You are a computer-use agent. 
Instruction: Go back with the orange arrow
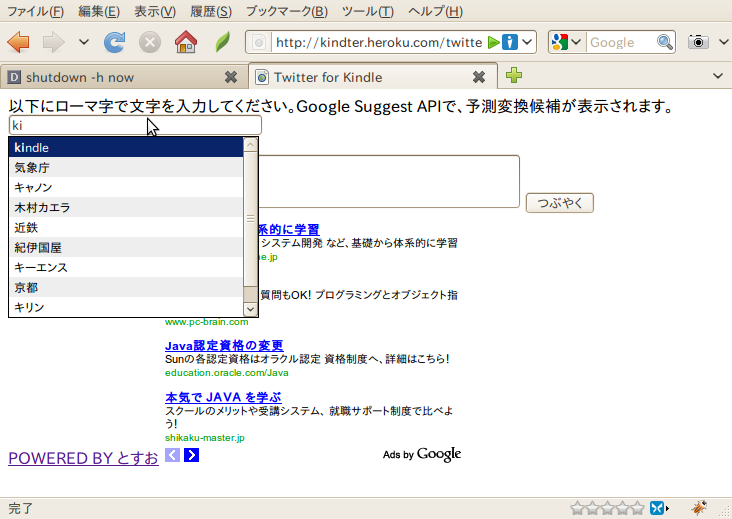pyautogui.click(x=19, y=42)
